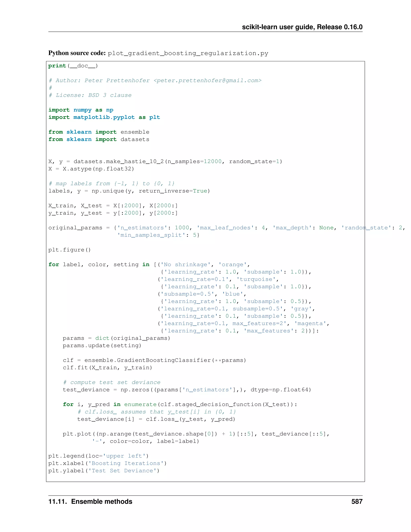Click the plt.xlabel('Boosting Iterations') line
Image resolution: width=411 pixels, height=532 pixels.
[108, 463]
